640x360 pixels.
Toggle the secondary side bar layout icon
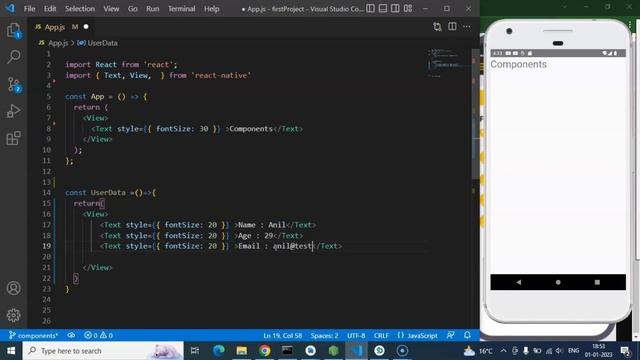[395, 9]
